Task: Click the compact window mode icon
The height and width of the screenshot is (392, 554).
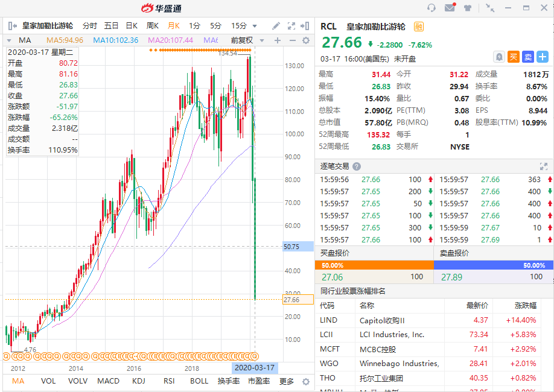Action: pyautogui.click(x=490, y=8)
